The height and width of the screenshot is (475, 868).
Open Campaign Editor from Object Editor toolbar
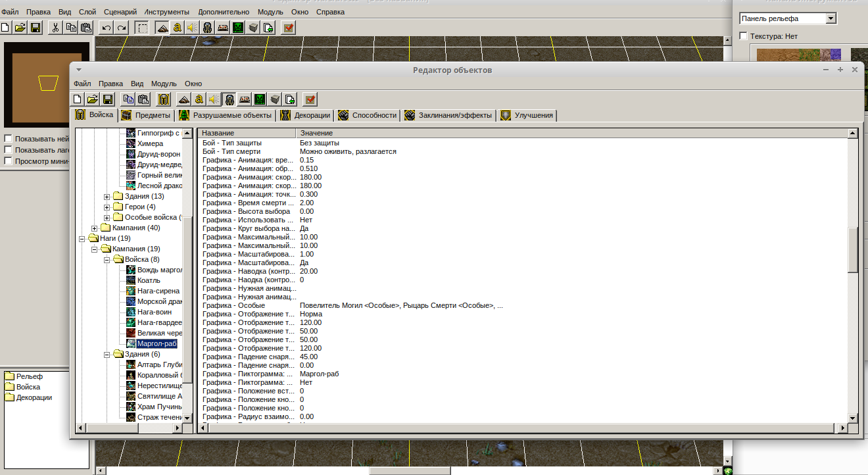[x=245, y=99]
